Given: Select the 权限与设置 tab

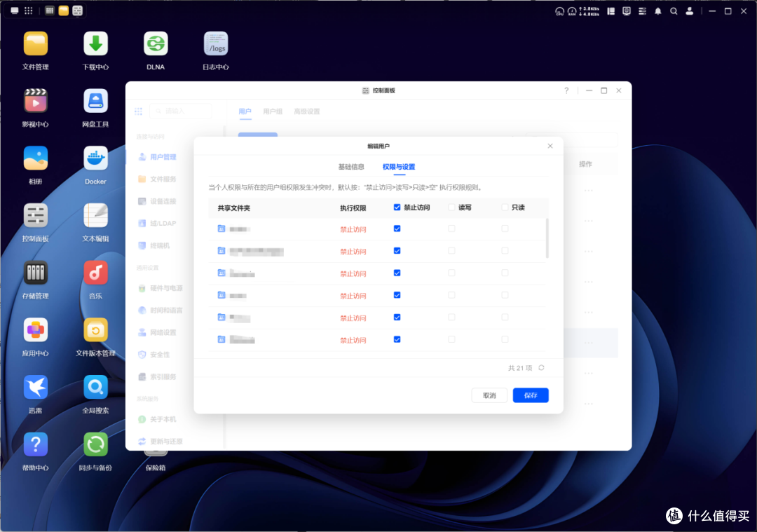Looking at the screenshot, I should click(x=399, y=167).
